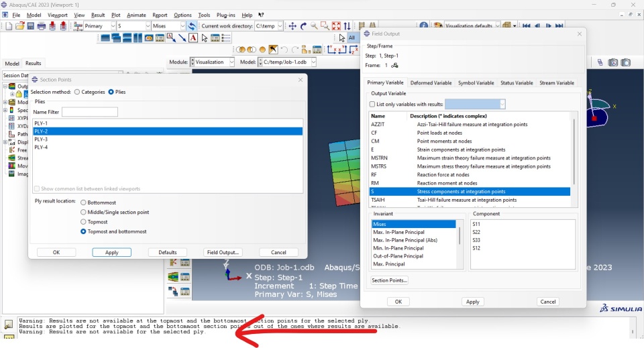Open the Plug-ins menu
The image size is (644, 348).
tap(226, 15)
